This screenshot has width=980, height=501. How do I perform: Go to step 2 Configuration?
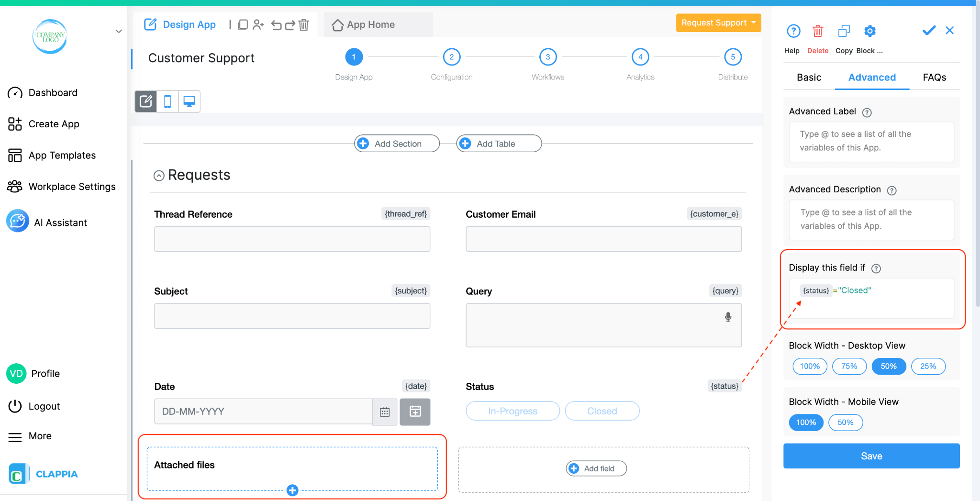[451, 57]
